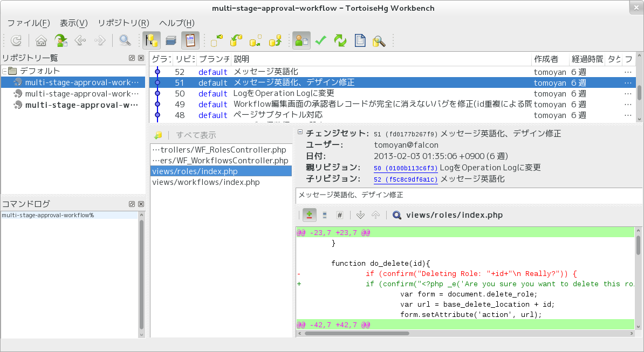Screen dimensions: 644x352
Task: Detect outgoing changesets
Action: pyautogui.click(x=256, y=40)
